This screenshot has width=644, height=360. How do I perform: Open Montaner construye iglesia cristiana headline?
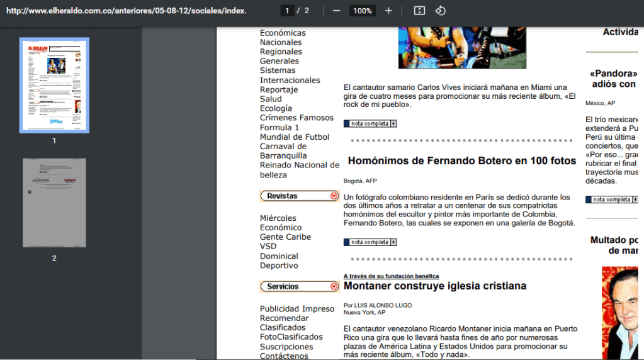coord(434,286)
